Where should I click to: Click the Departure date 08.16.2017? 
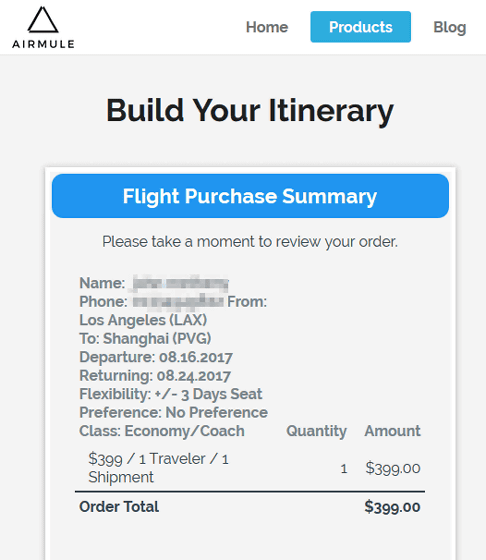196,357
